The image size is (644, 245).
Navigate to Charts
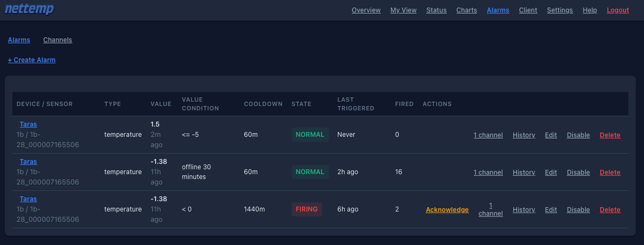click(466, 10)
